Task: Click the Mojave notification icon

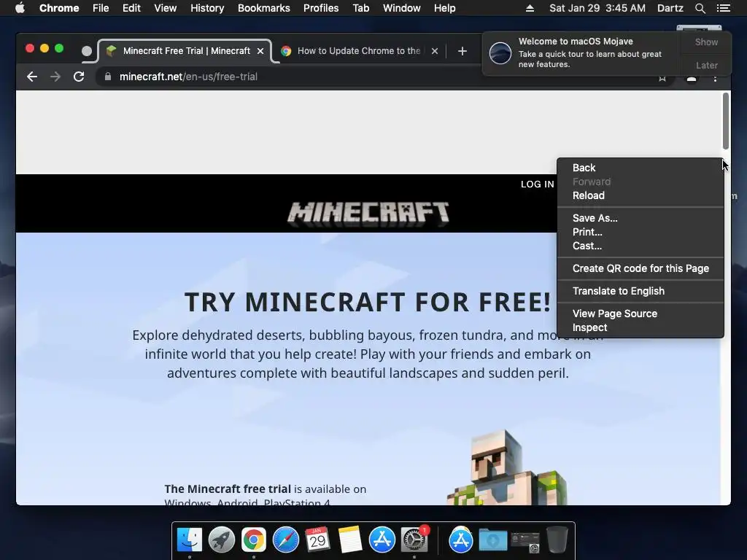Action: point(500,52)
